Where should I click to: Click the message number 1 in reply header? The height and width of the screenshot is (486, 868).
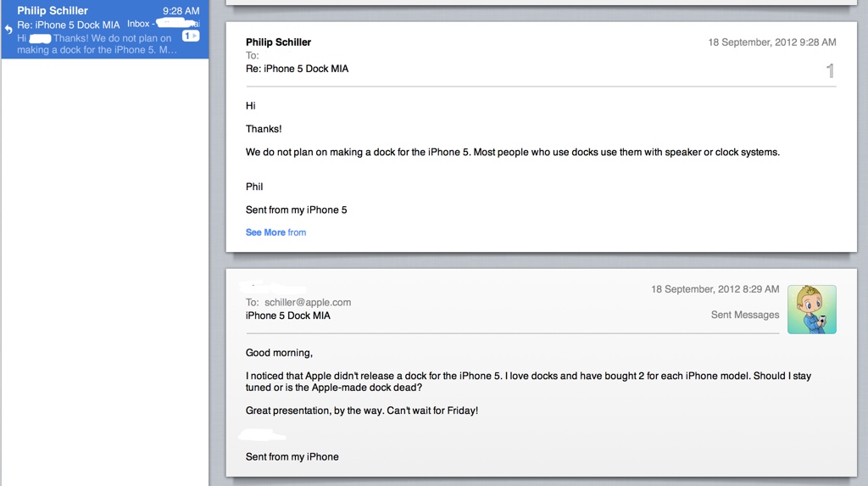(830, 71)
